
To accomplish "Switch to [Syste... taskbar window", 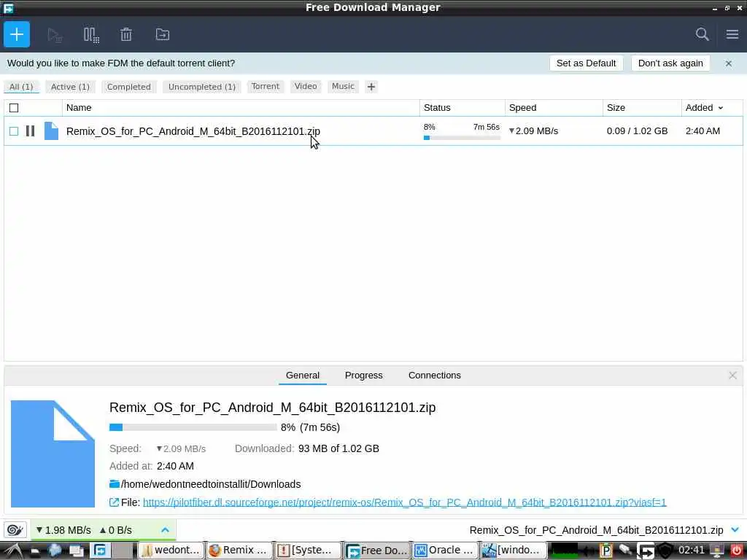I will [x=308, y=551].
